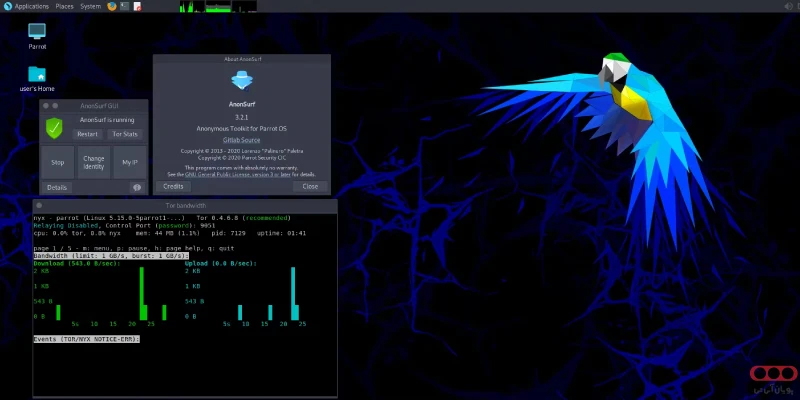Open the system monitor graph applet
Viewport: 800px width, 400px height.
[218, 7]
